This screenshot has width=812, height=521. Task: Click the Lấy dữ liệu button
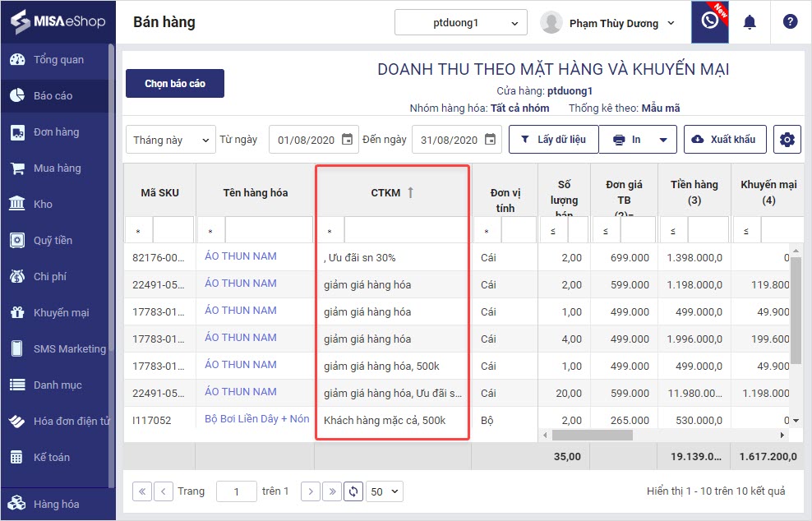coord(553,140)
